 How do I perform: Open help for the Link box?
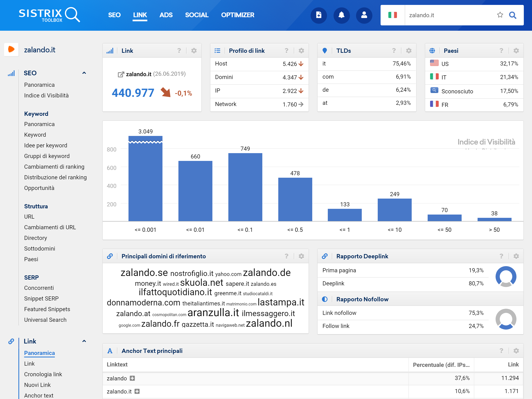[x=179, y=51]
